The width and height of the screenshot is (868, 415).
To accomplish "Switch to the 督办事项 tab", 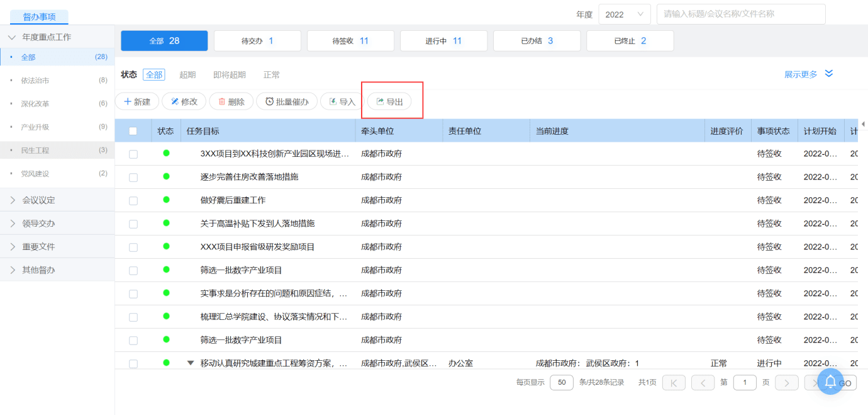I will pos(40,17).
